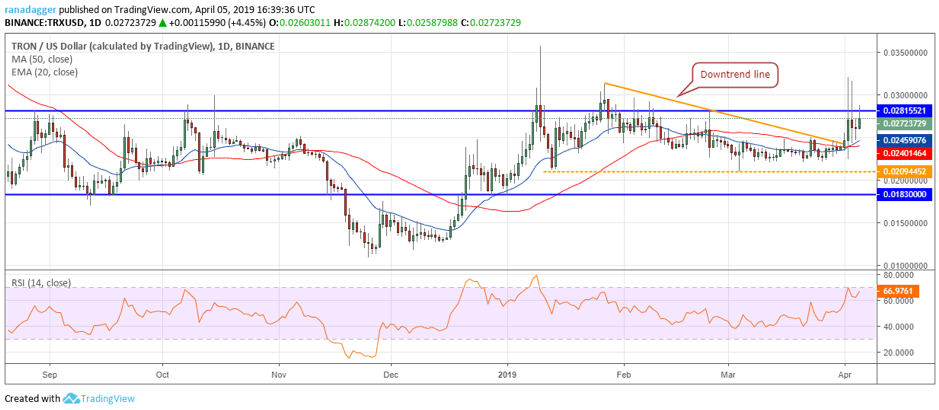Click the 0.01830000 support price label
Screen dimensions: 939x410
pos(904,195)
